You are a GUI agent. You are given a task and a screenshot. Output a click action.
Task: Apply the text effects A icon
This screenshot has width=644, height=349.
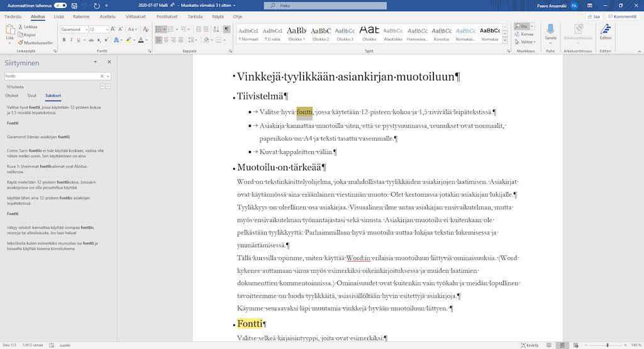tap(116, 40)
